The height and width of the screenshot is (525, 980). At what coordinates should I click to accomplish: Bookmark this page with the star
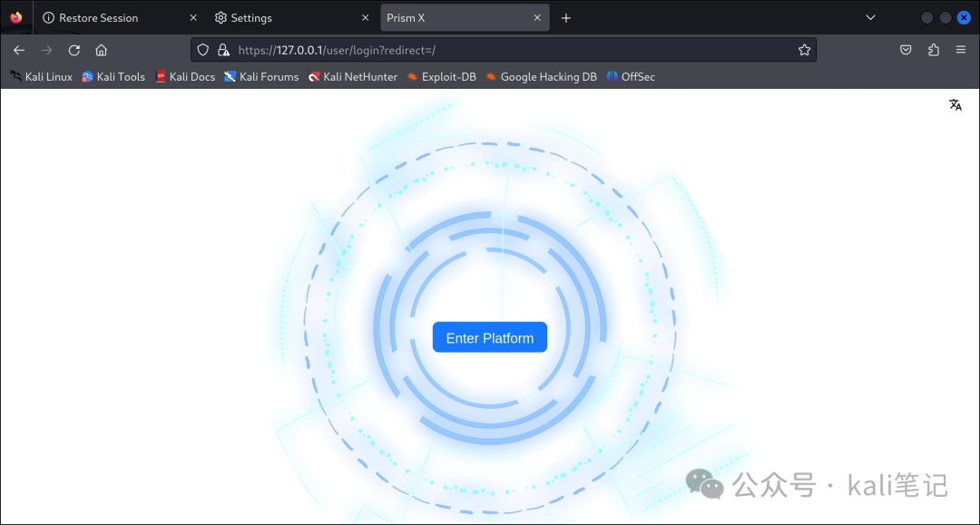[804, 50]
